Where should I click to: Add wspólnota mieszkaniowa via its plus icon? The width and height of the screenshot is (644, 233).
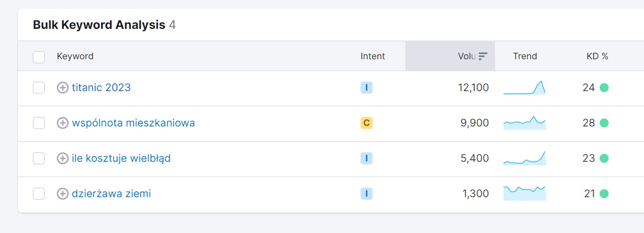tap(62, 123)
